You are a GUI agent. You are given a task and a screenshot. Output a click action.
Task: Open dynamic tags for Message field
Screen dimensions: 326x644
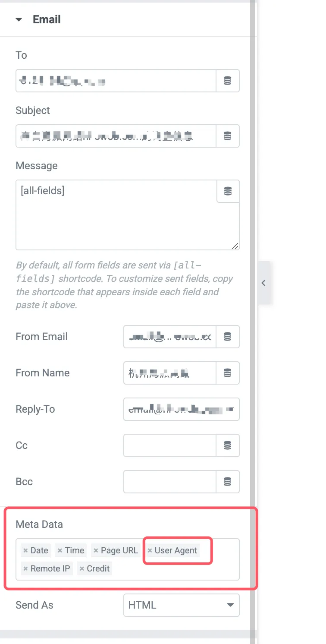tap(228, 191)
